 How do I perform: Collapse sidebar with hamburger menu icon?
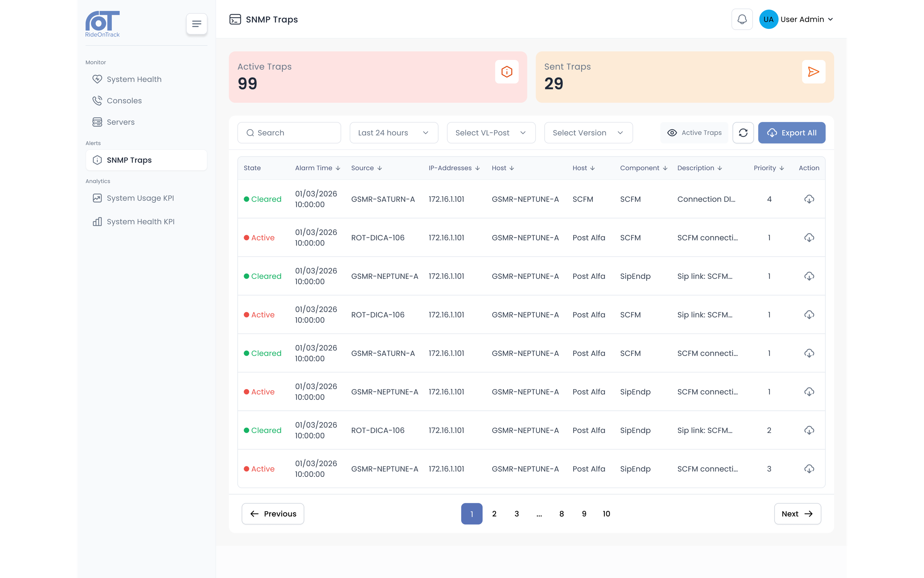(x=197, y=24)
